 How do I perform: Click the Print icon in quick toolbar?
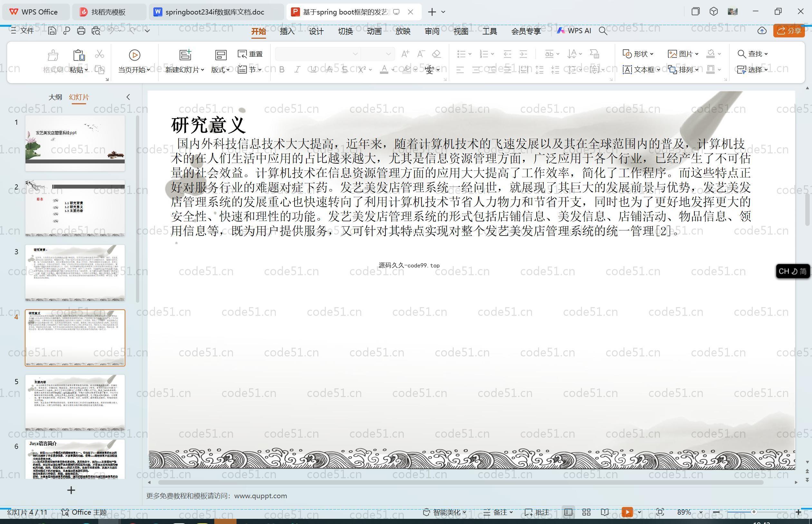click(81, 31)
